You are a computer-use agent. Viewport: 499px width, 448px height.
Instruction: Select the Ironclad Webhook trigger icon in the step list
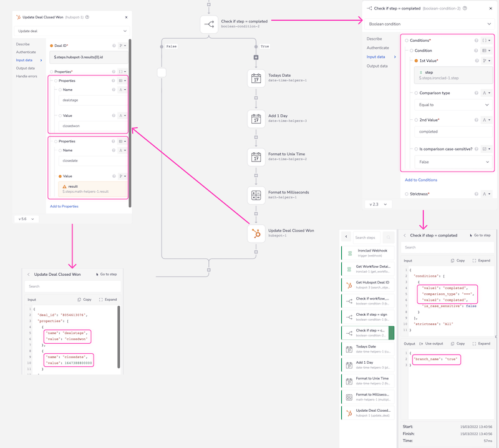pyautogui.click(x=350, y=253)
